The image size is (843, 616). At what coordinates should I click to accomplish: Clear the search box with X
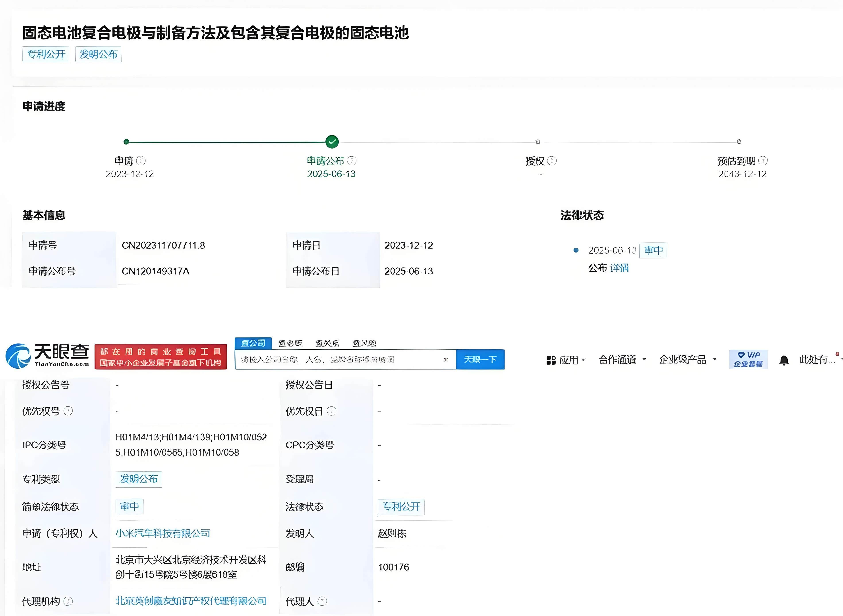click(445, 360)
